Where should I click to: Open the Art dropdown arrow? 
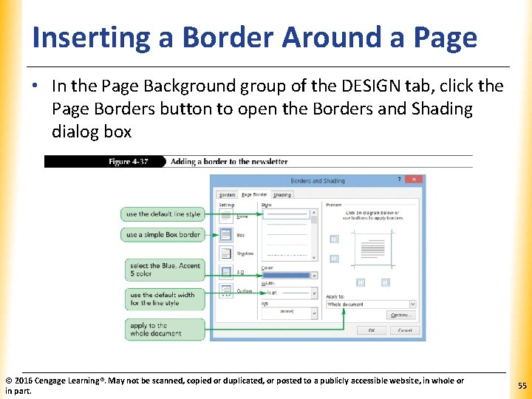click(314, 313)
